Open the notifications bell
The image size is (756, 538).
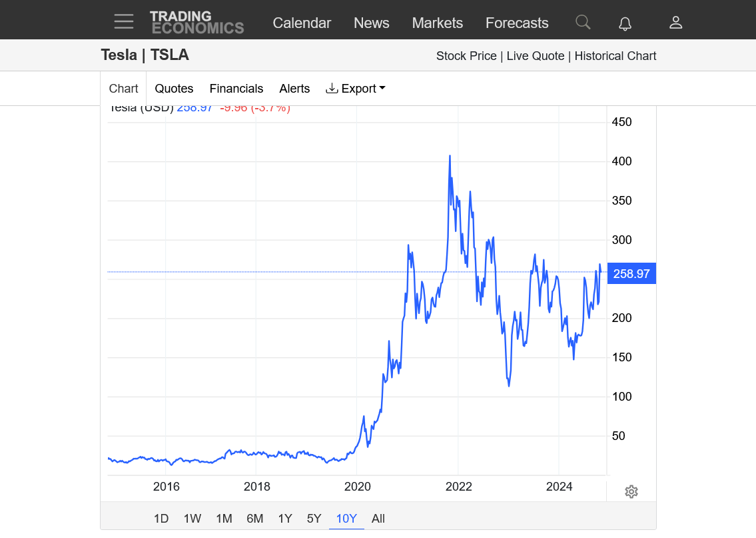click(625, 23)
